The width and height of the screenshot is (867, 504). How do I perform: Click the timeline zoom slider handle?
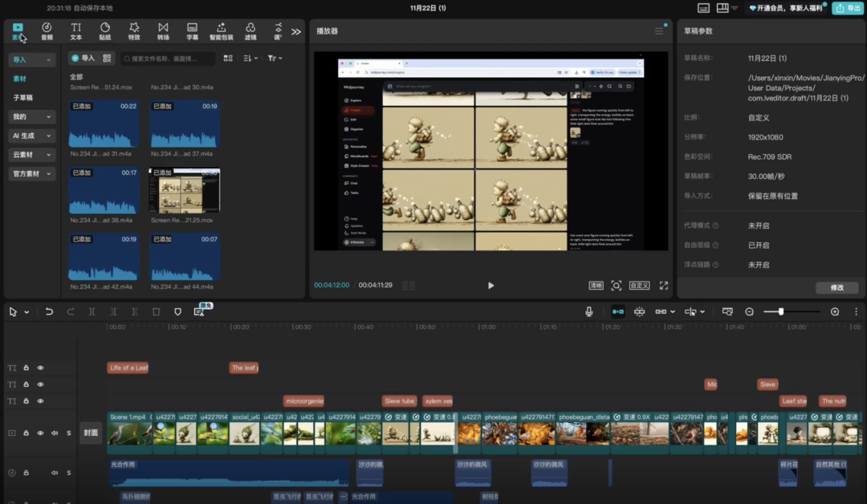pyautogui.click(x=780, y=311)
